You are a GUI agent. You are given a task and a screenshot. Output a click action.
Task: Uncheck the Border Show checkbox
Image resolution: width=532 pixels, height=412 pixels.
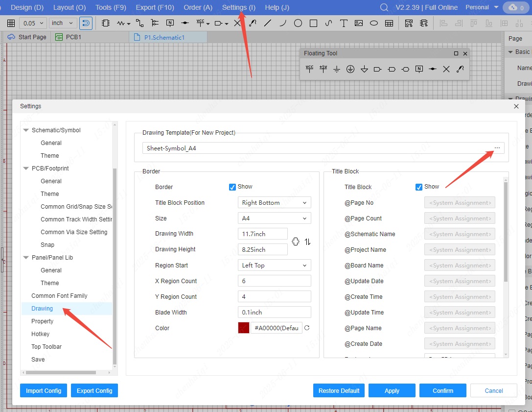[x=232, y=187]
